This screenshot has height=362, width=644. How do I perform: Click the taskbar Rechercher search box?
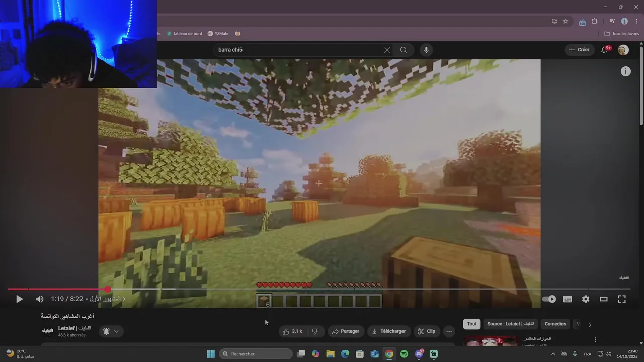coord(256,354)
